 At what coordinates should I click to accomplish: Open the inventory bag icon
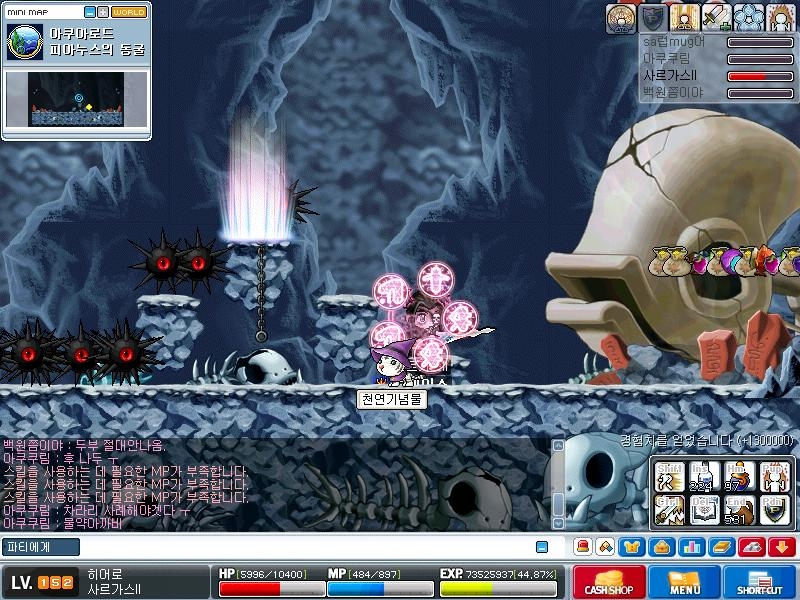(662, 547)
